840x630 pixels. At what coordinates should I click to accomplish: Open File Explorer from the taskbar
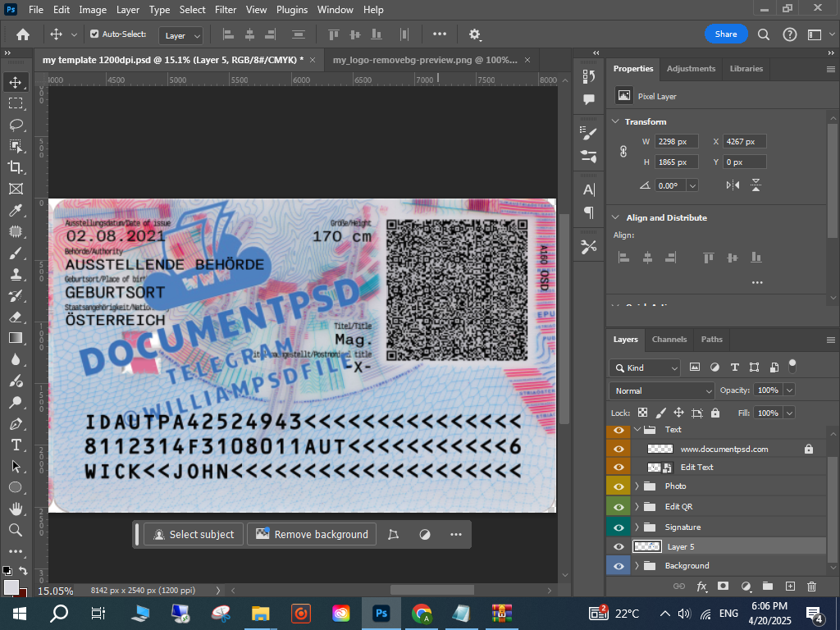[261, 614]
